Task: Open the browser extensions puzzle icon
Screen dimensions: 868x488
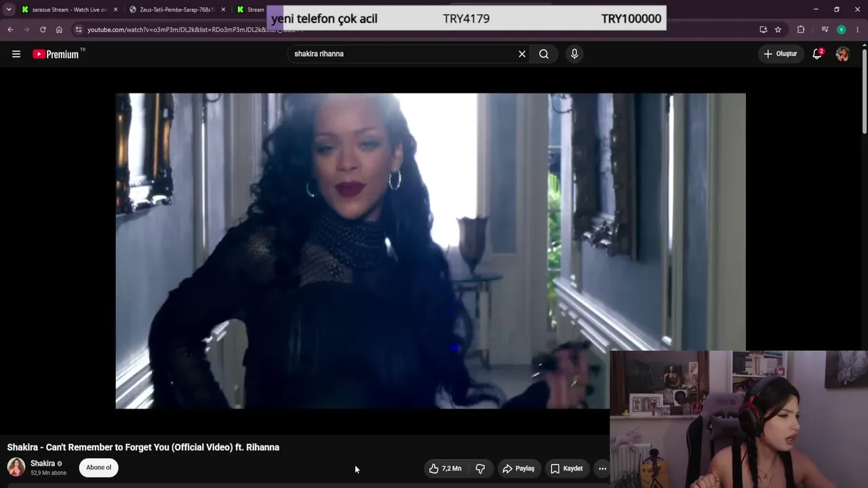Action: point(801,30)
